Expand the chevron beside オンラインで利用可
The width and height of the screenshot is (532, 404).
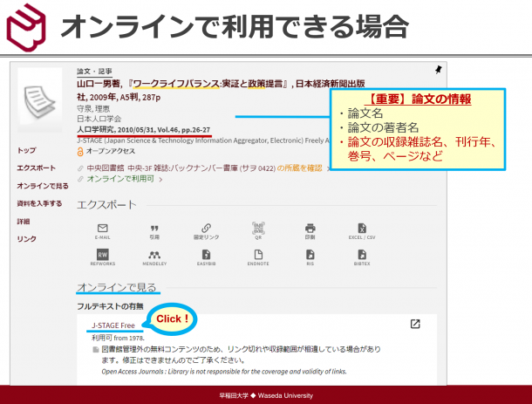160,180
